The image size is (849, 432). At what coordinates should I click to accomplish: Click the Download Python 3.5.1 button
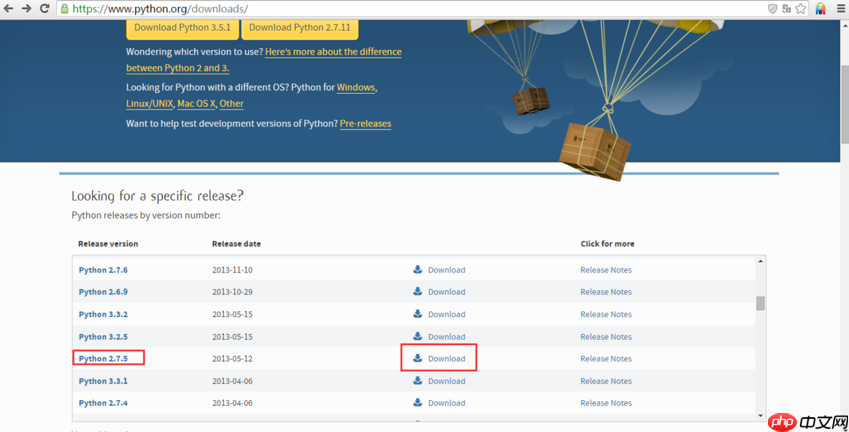pos(182,28)
